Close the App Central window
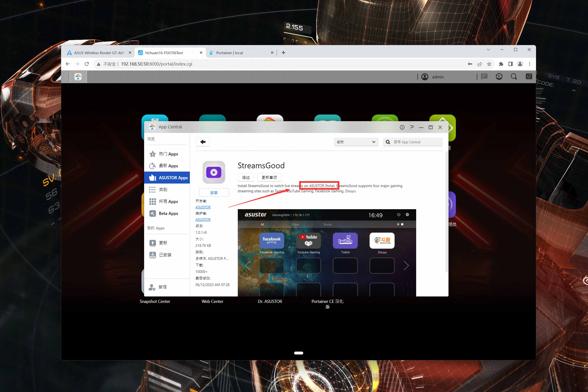 tap(440, 127)
